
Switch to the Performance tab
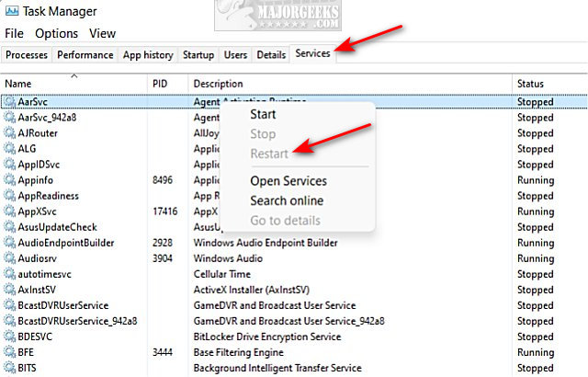[x=85, y=55]
